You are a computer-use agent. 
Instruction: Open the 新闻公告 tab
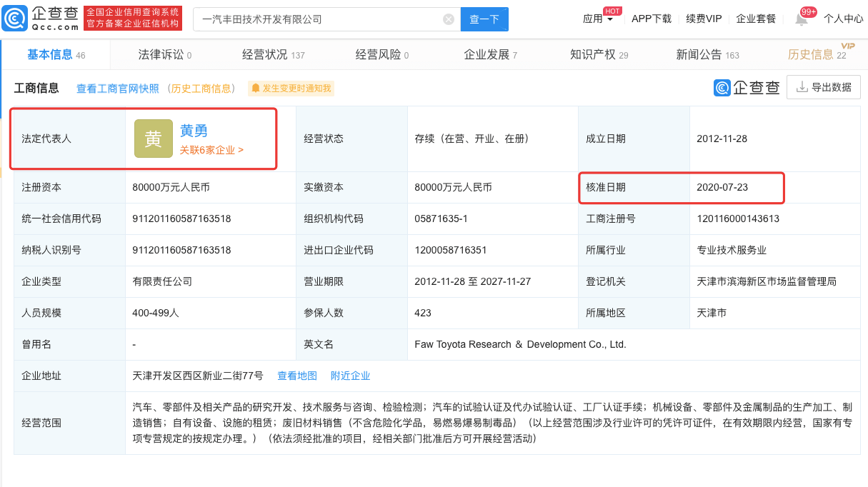point(699,54)
